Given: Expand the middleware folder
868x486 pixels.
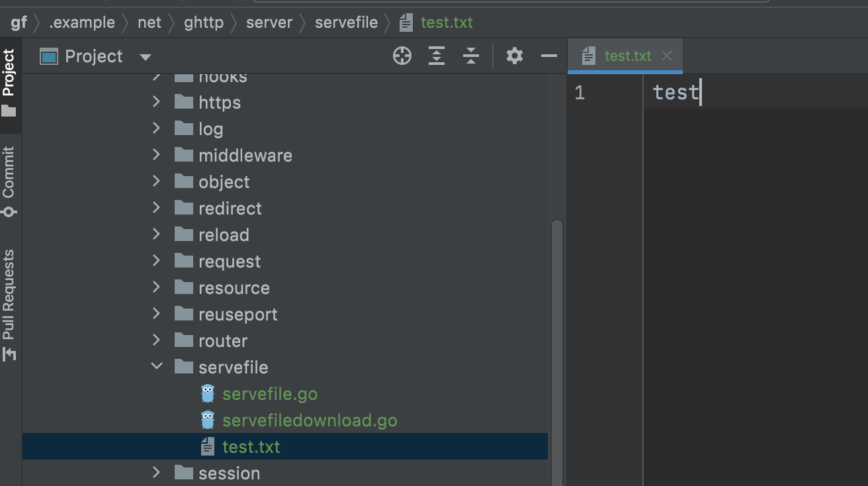Looking at the screenshot, I should (157, 155).
